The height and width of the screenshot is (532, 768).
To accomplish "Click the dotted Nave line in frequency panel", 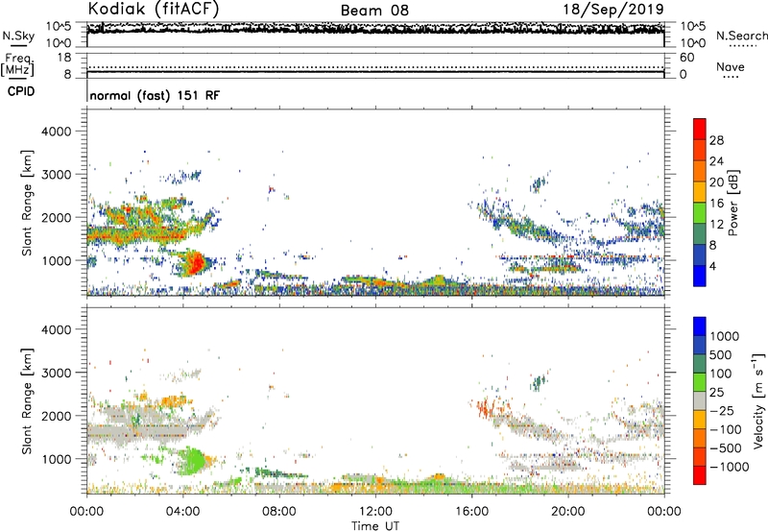I will click(375, 67).
